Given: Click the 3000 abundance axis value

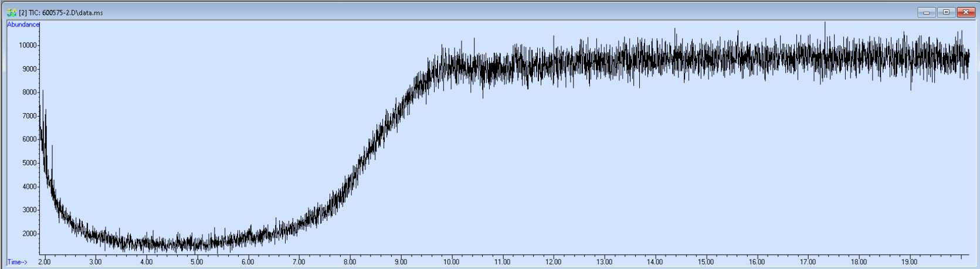Looking at the screenshot, I should coord(29,210).
